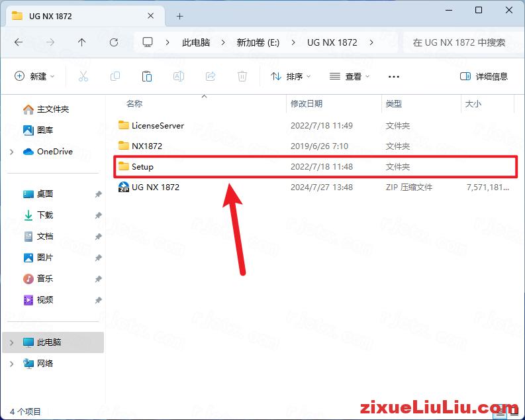Unpin 下载 using its pin icon
This screenshot has width=525, height=420.
pos(98,215)
